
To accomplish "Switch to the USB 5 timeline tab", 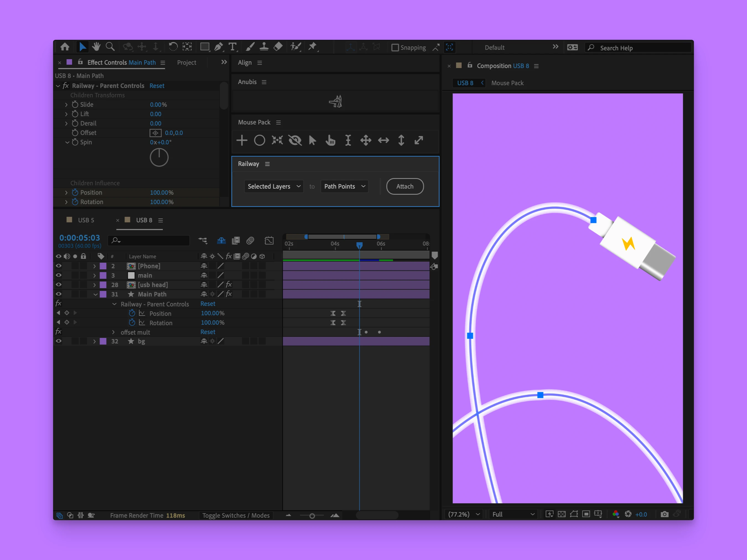I will (86, 220).
